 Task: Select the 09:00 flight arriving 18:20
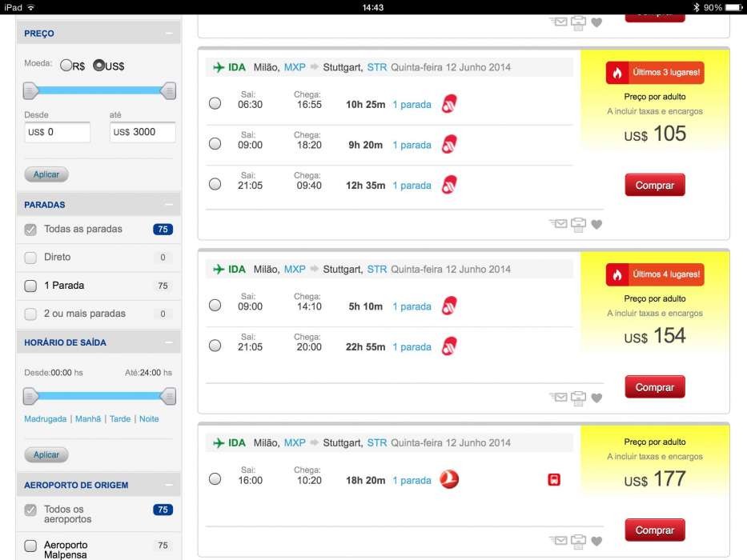click(215, 144)
